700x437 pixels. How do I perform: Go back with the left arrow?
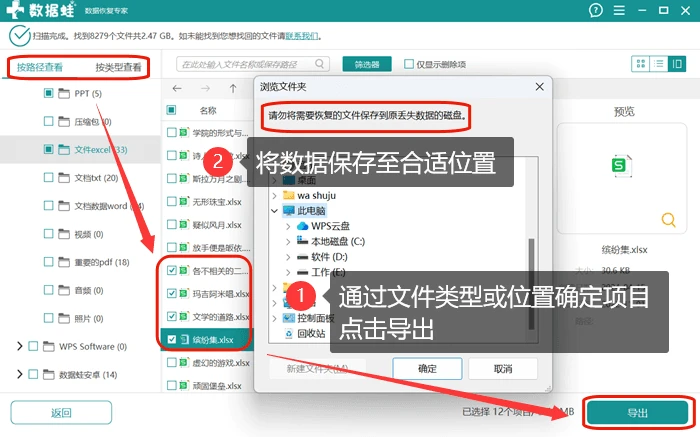click(x=177, y=88)
